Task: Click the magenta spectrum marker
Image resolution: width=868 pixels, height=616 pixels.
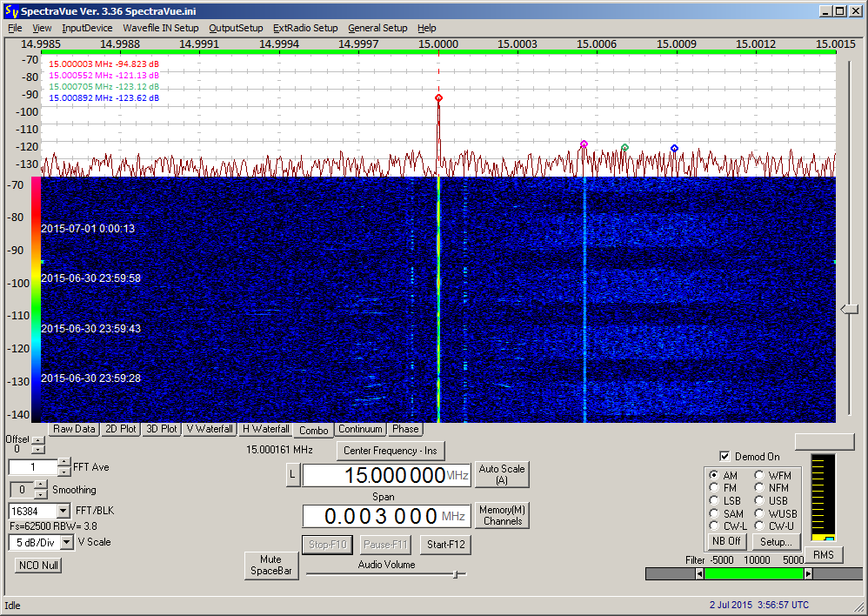Action: click(x=584, y=144)
